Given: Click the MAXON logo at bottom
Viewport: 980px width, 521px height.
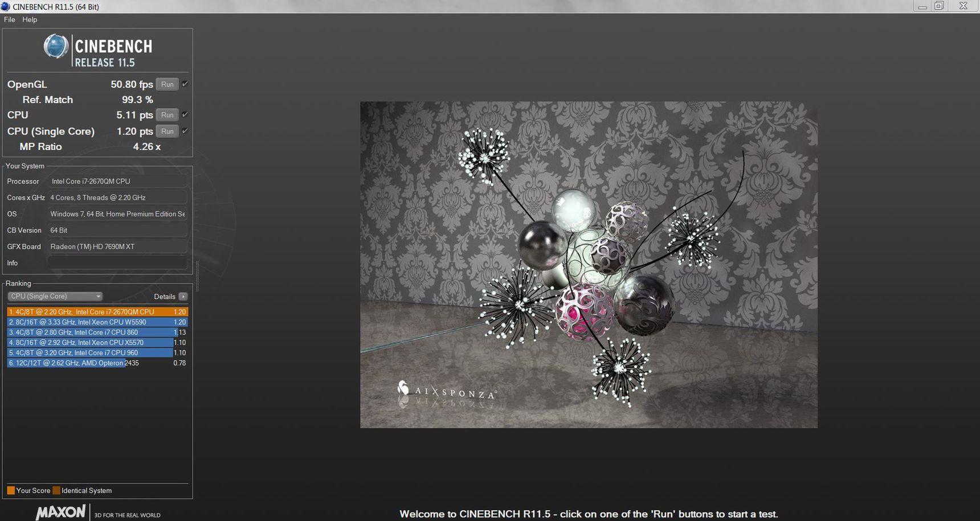Looking at the screenshot, I should click(x=60, y=512).
